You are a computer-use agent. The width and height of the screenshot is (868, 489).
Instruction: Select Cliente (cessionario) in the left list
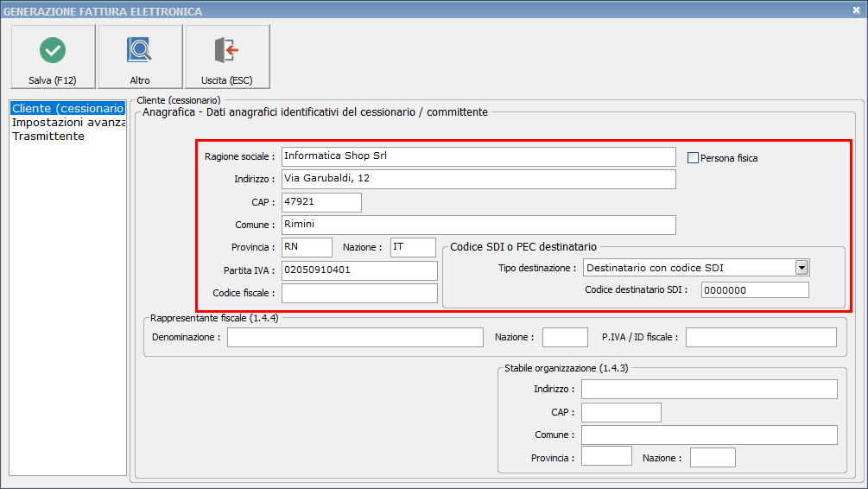tap(68, 109)
